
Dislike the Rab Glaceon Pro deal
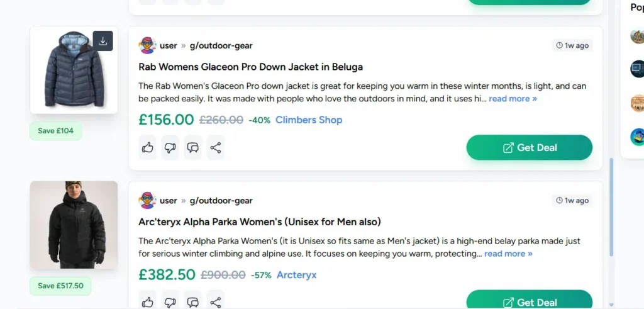pyautogui.click(x=170, y=148)
